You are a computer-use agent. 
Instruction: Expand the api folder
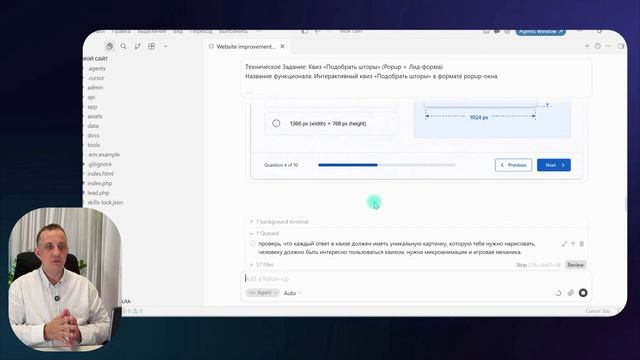pyautogui.click(x=91, y=97)
